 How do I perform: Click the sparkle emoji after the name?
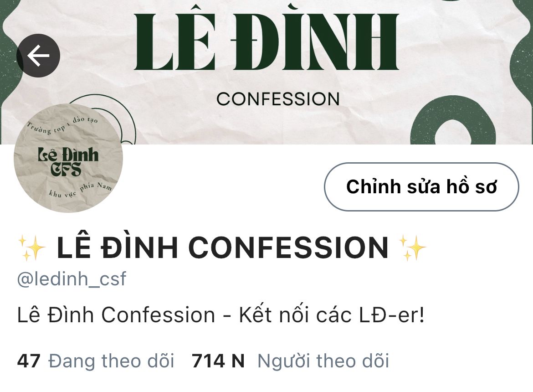[413, 248]
